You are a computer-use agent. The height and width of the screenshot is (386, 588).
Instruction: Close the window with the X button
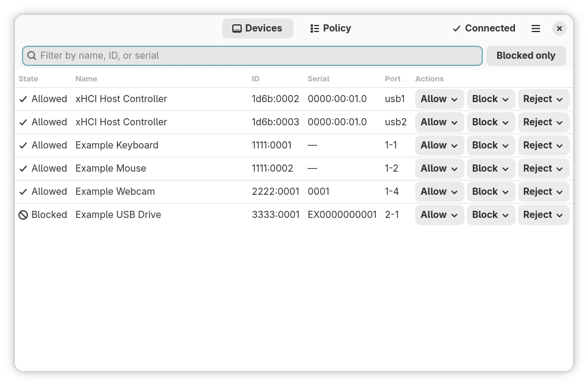pos(559,29)
